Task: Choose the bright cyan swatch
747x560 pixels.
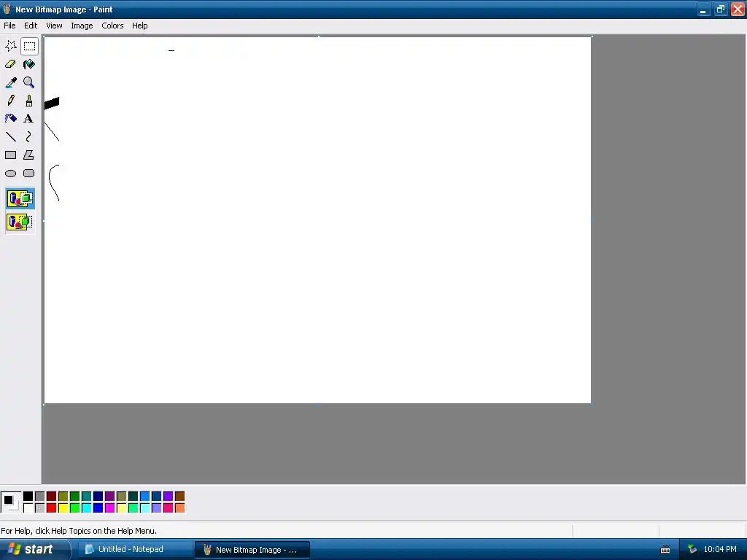Action: point(87,508)
